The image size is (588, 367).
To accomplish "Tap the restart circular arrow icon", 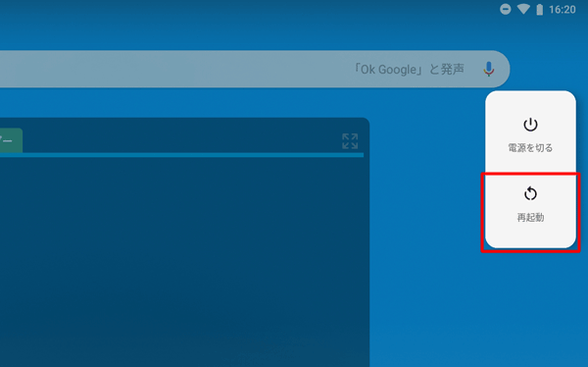I will 530,194.
